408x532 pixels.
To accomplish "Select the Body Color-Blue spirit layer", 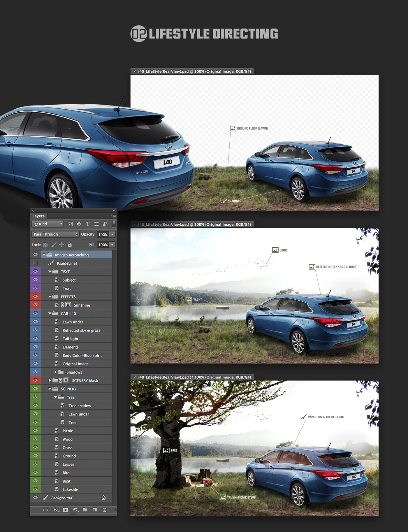I will [x=76, y=355].
